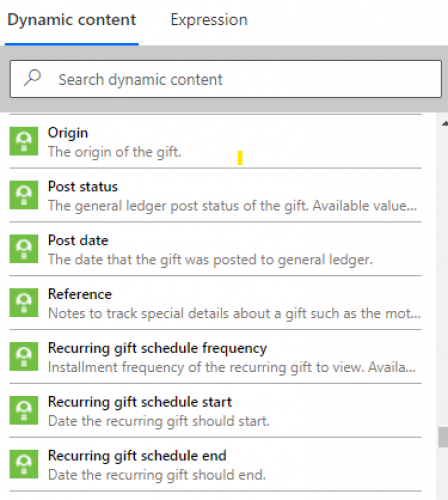This screenshot has height=500, width=448.
Task: Choose Recurring gift schedule end item
Action: pyautogui.click(x=216, y=464)
